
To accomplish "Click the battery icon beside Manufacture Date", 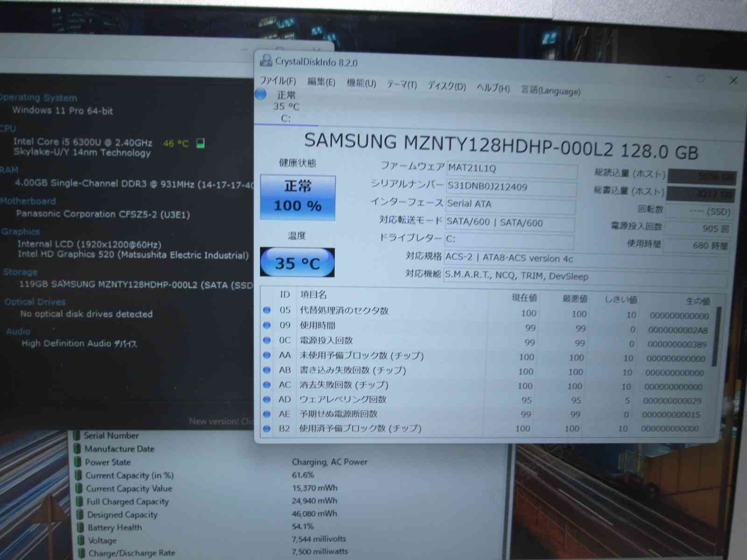I will (77, 448).
